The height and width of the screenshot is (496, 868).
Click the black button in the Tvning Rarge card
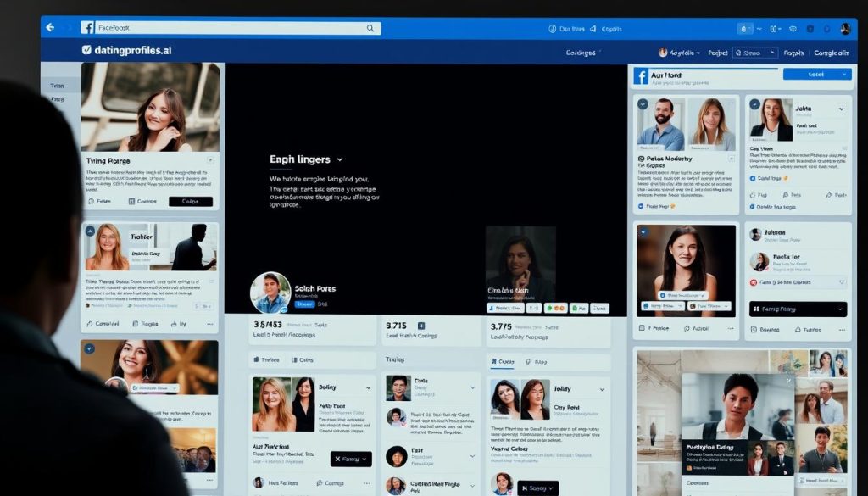click(x=191, y=202)
